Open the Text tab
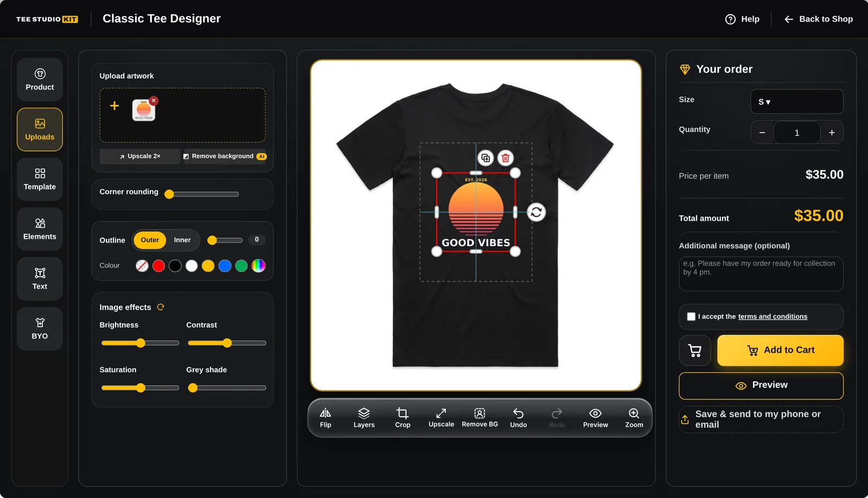868x498 pixels. click(x=40, y=279)
